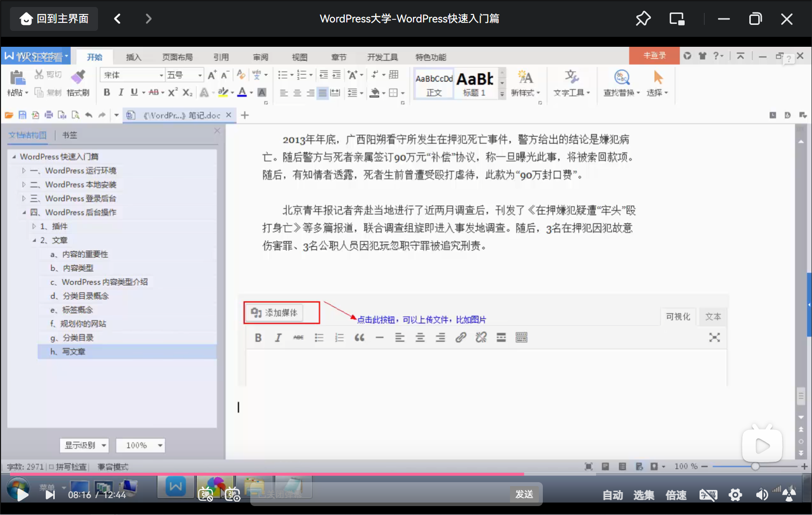Viewport: 812px width, 515px height.
Task: Open the 倍速 playback speed menu
Action: (676, 495)
